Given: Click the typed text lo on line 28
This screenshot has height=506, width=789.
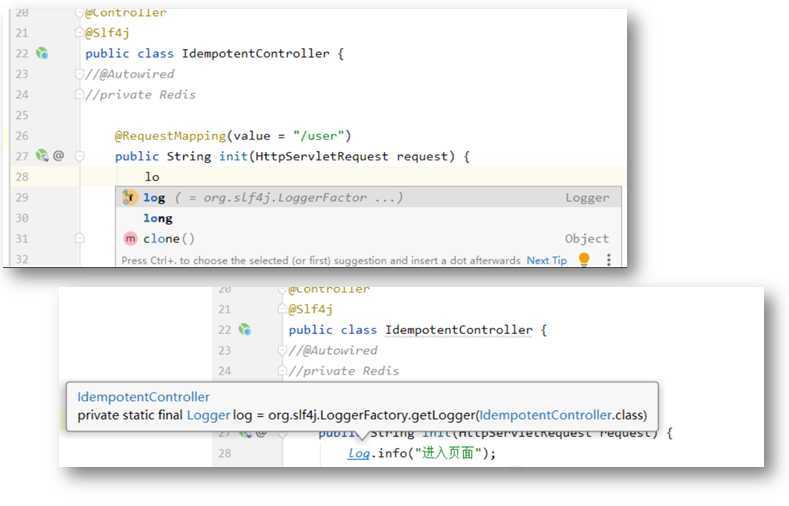Looking at the screenshot, I should click(152, 177).
